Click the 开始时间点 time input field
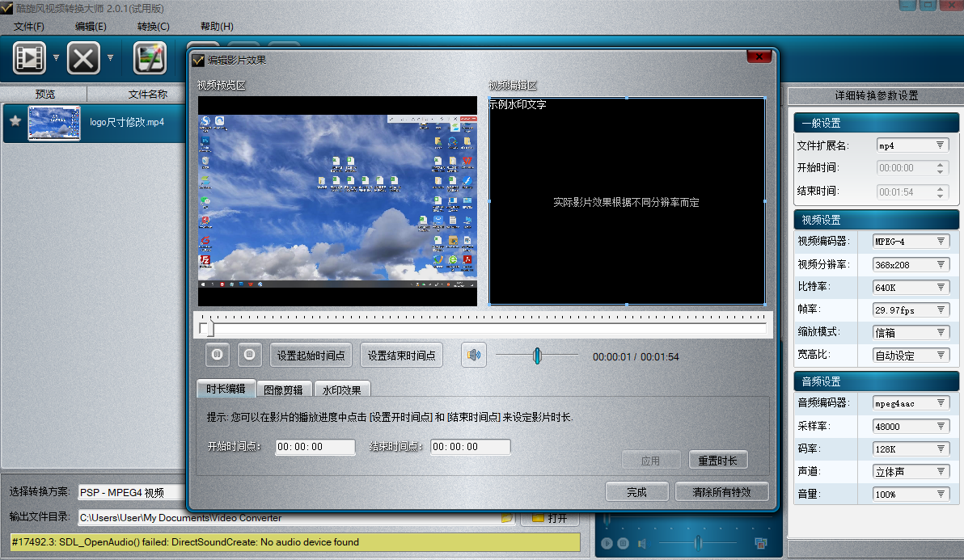The image size is (964, 560). [x=315, y=446]
